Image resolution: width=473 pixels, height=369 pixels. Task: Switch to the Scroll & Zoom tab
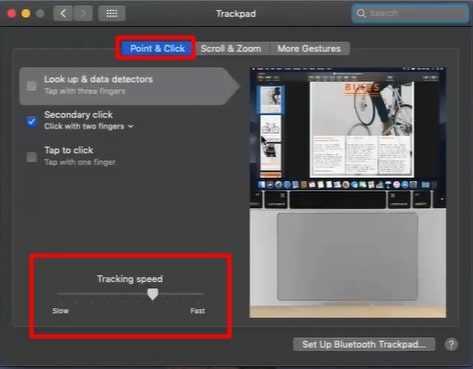point(231,49)
